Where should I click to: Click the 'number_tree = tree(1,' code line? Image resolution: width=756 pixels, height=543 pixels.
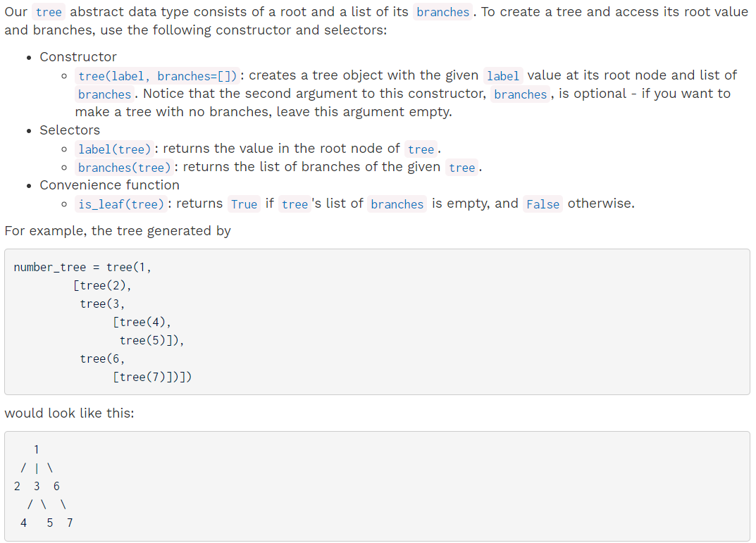coord(82,268)
